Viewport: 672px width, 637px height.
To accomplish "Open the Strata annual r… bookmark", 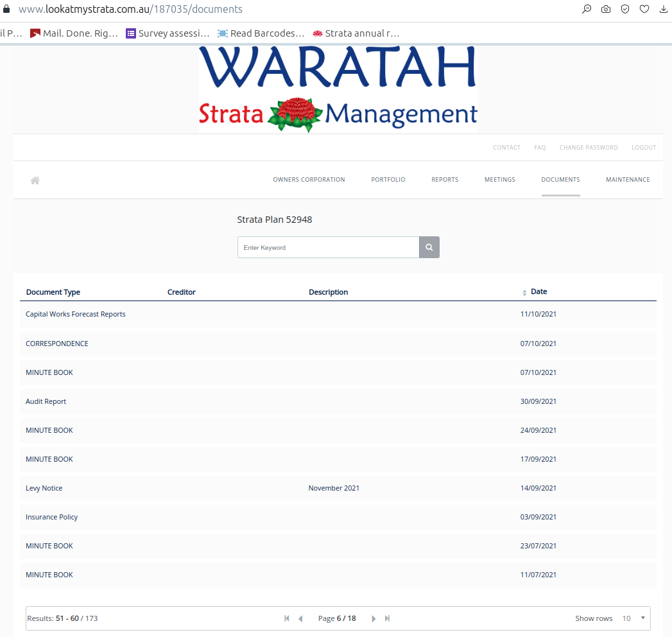I will tap(356, 33).
